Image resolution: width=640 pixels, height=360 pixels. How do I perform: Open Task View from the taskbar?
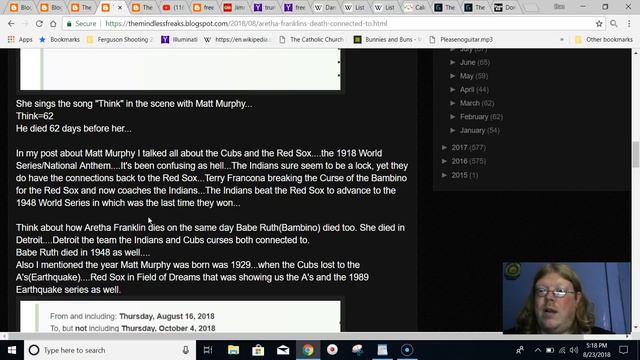pos(208,350)
